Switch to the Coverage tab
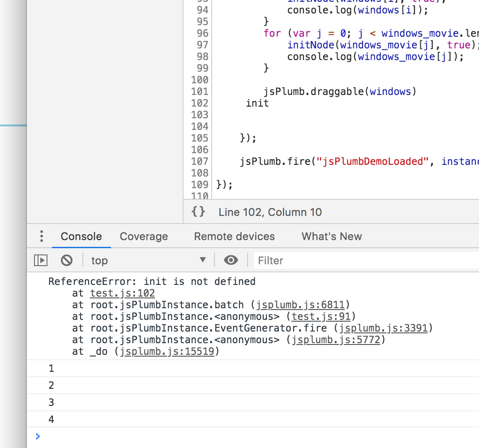 (x=144, y=236)
